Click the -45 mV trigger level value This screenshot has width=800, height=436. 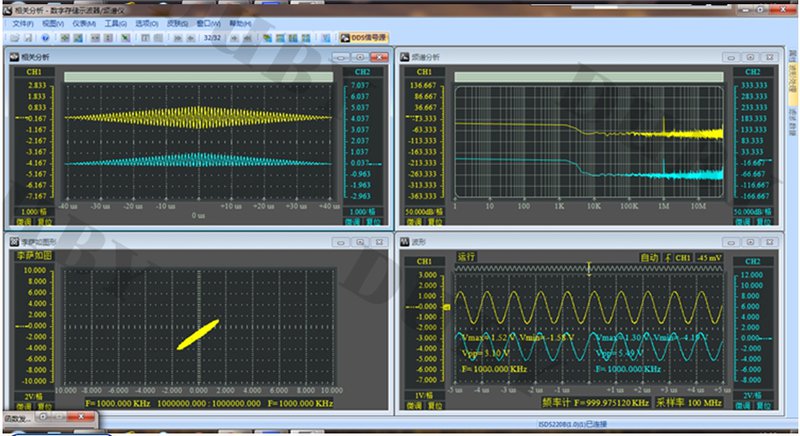pyautogui.click(x=709, y=258)
